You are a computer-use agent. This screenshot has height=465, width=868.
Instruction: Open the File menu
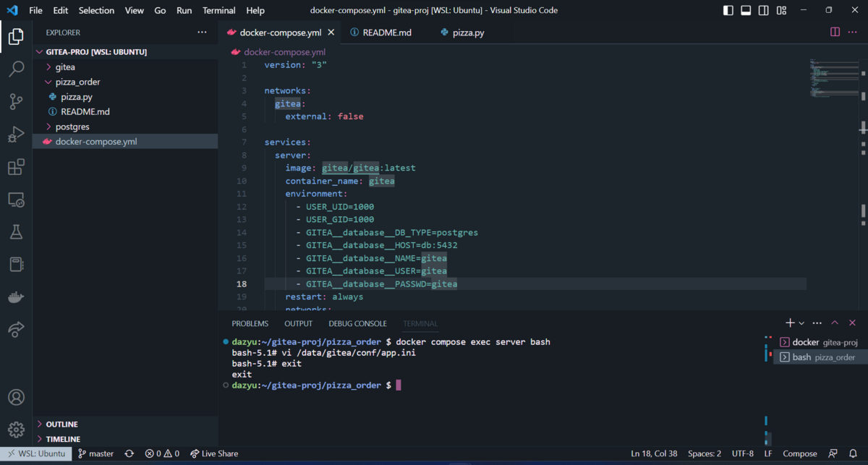point(35,10)
